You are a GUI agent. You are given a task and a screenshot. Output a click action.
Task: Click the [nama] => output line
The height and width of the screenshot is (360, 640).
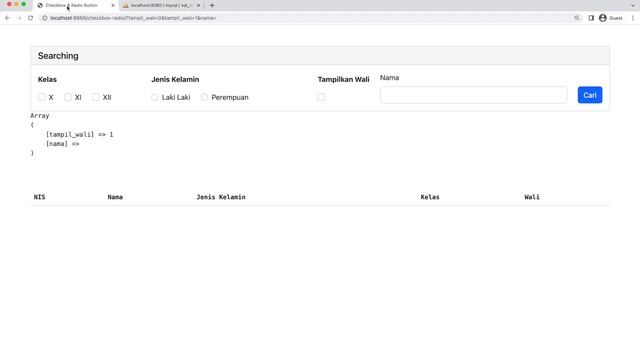[62, 144]
